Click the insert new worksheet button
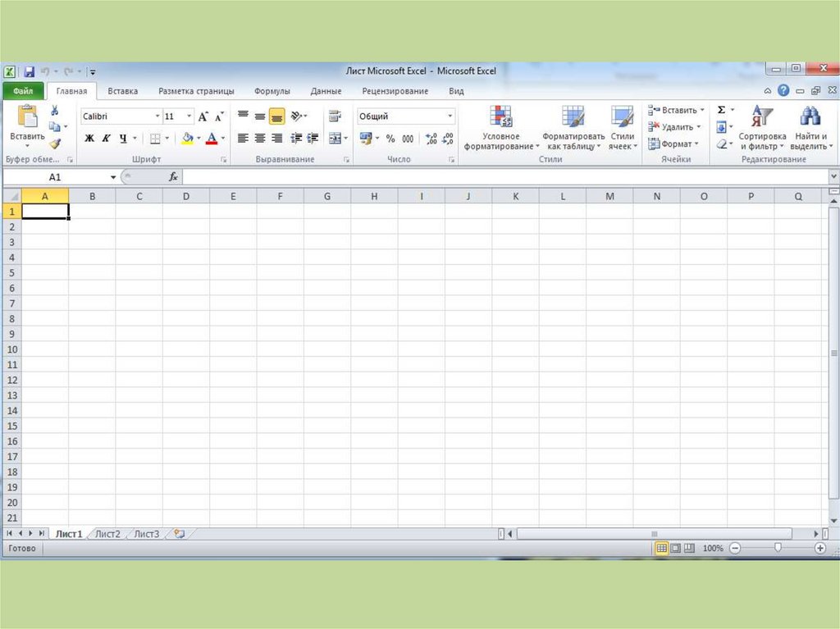This screenshot has width=840, height=629. coord(179,534)
